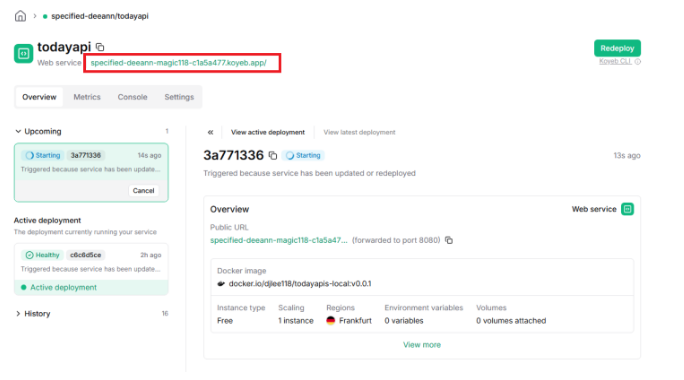Copy deployment ID 3a771336
Viewport: 684px width, 380px height.
tap(273, 156)
